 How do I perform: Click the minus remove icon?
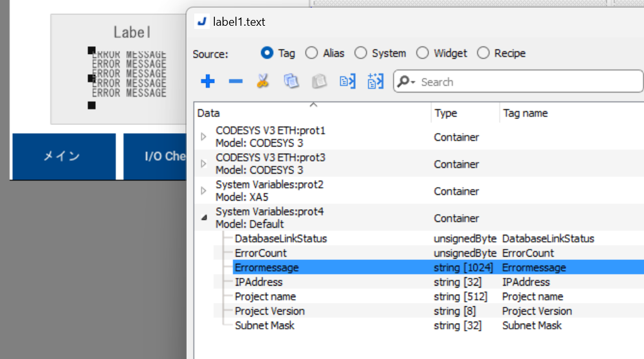click(235, 81)
